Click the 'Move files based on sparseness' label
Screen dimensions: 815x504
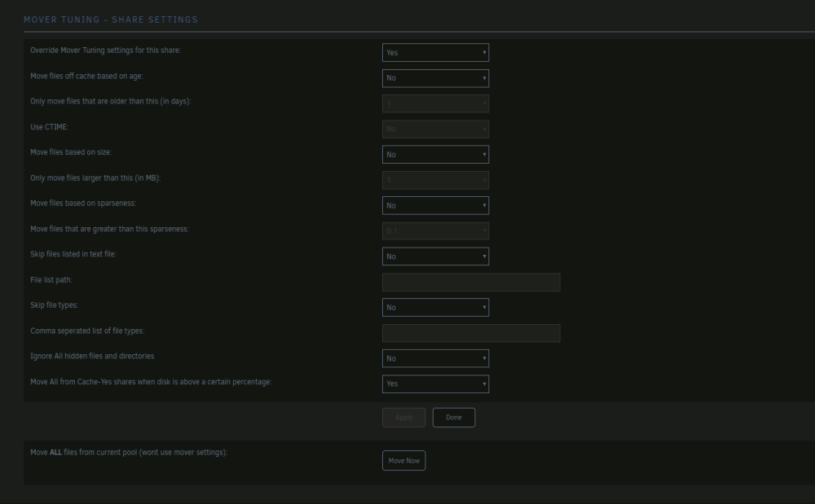[83, 204]
